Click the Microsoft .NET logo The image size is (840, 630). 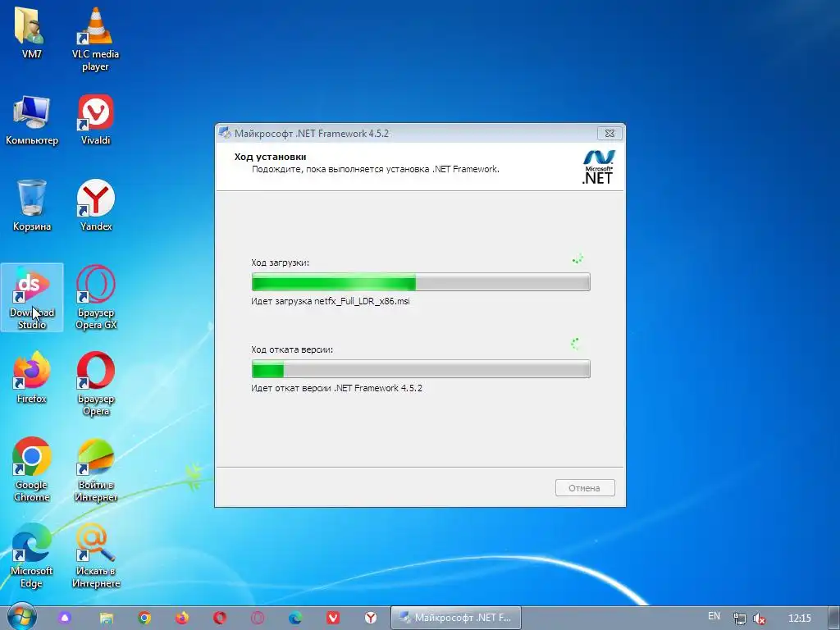point(598,167)
